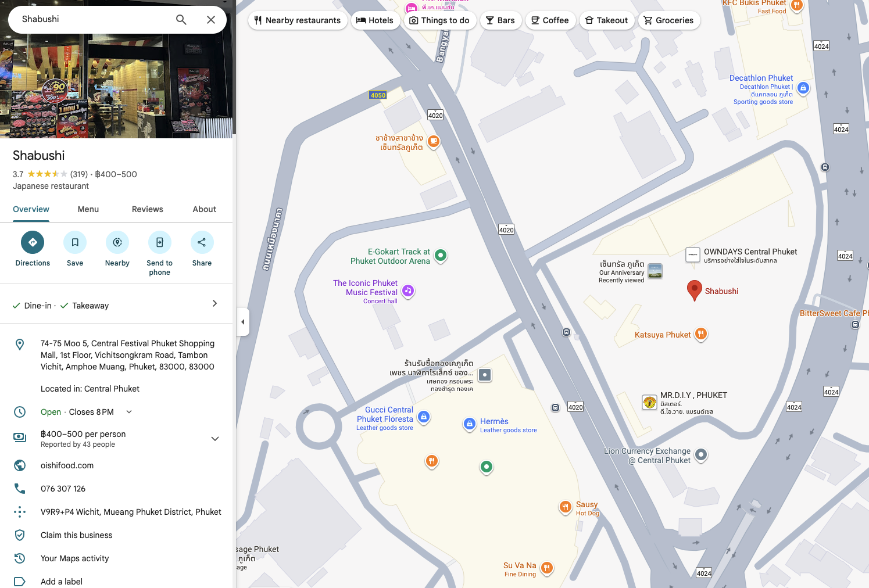The image size is (869, 588).
Task: Filter map by Bars
Action: (x=500, y=20)
